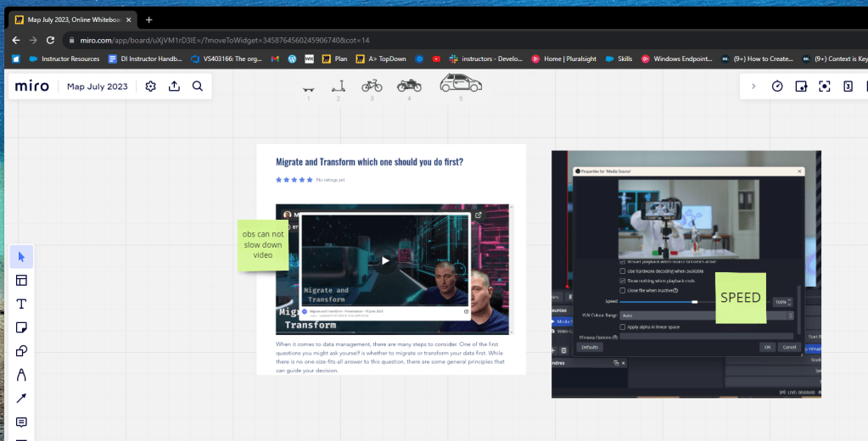
Task: Select the Connection line arrow tool
Action: [21, 399]
